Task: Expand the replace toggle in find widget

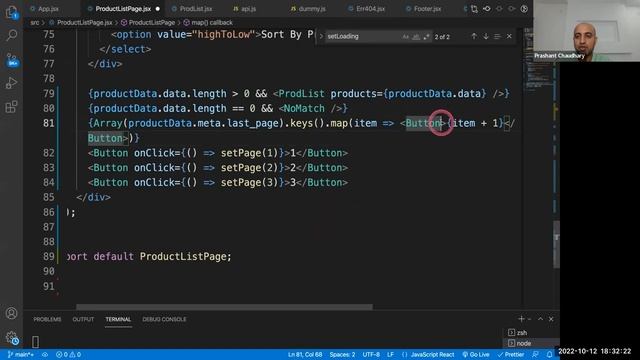Action: point(321,36)
